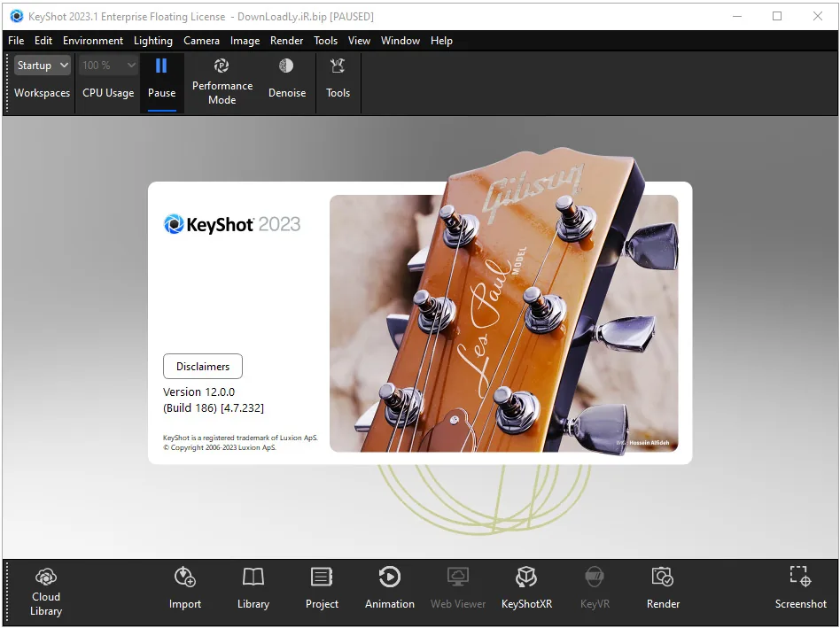Launch KeyShotXR wizard
This screenshot has height=628, width=840.
click(526, 588)
